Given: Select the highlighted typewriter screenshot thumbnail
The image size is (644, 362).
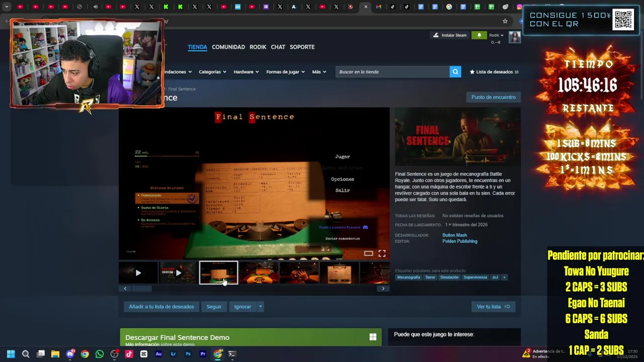Looking at the screenshot, I should tap(218, 273).
